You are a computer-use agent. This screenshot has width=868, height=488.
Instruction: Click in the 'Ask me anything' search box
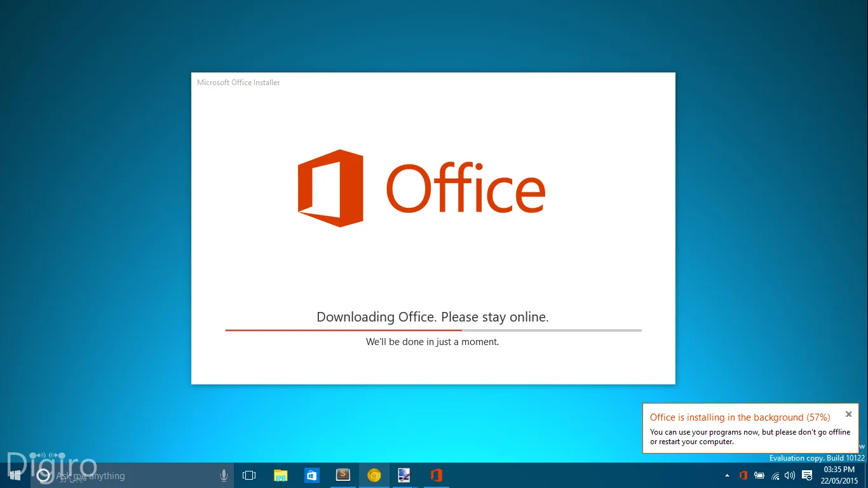[x=132, y=475]
